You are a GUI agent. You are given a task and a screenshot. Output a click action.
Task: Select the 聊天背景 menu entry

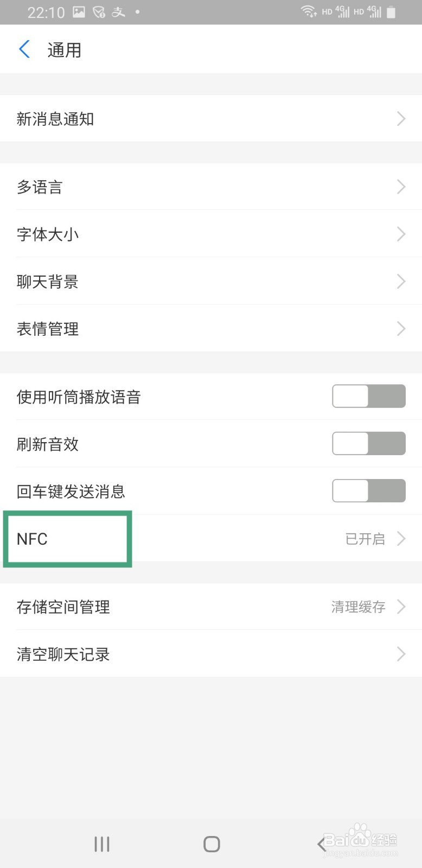tap(48, 282)
